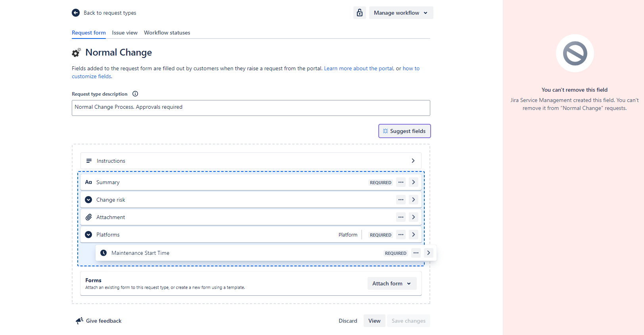Image resolution: width=644 pixels, height=335 pixels.
Task: Click the Maintenance Start Time clock icon
Action: (x=103, y=253)
